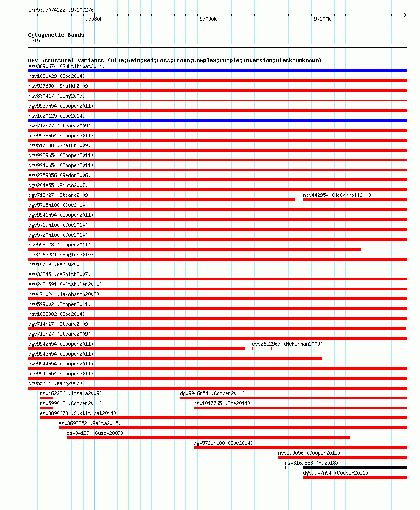Click esv2759356 (Redon2006) label
Image resolution: width=420 pixels, height=510 pixels.
(x=59, y=175)
